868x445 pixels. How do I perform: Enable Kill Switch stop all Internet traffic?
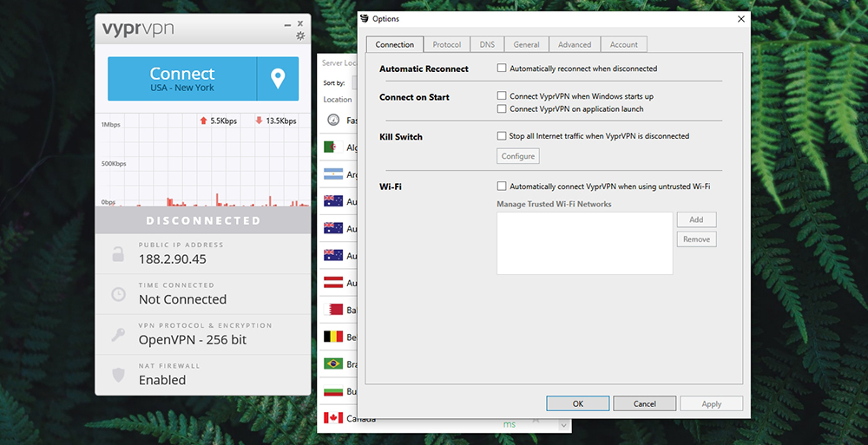tap(502, 135)
